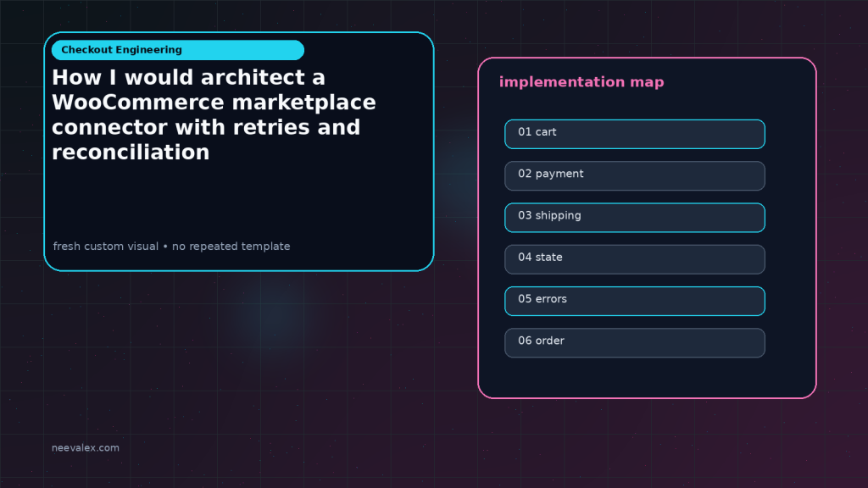Screen dimensions: 868x488
Task: Select the 01 cart step
Action: (x=634, y=134)
